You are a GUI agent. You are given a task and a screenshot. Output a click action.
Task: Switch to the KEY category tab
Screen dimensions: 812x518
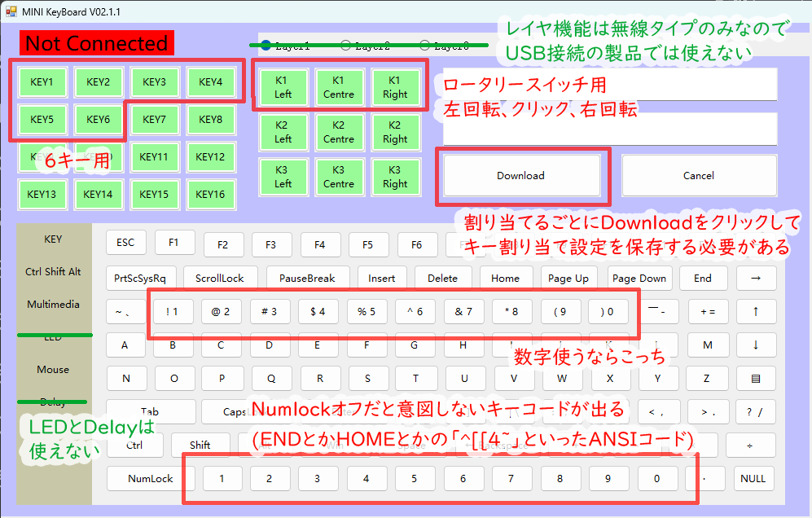click(53, 239)
